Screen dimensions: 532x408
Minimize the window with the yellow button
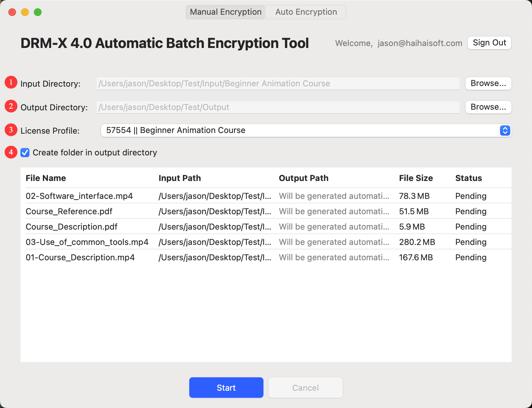(25, 12)
